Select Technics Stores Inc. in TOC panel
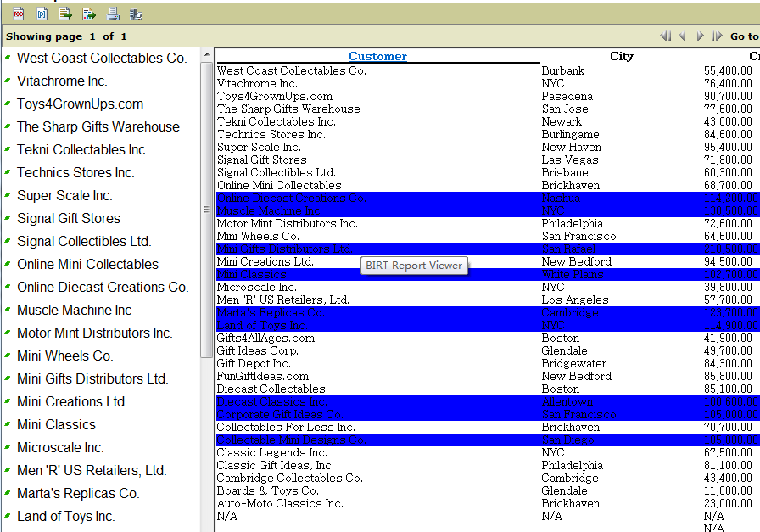The width and height of the screenshot is (760, 532). [x=75, y=172]
